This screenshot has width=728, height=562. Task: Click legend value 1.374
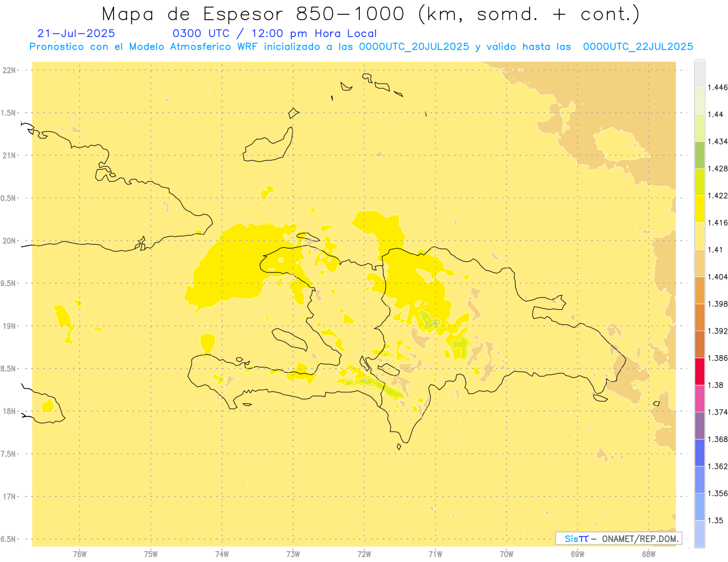click(x=717, y=412)
